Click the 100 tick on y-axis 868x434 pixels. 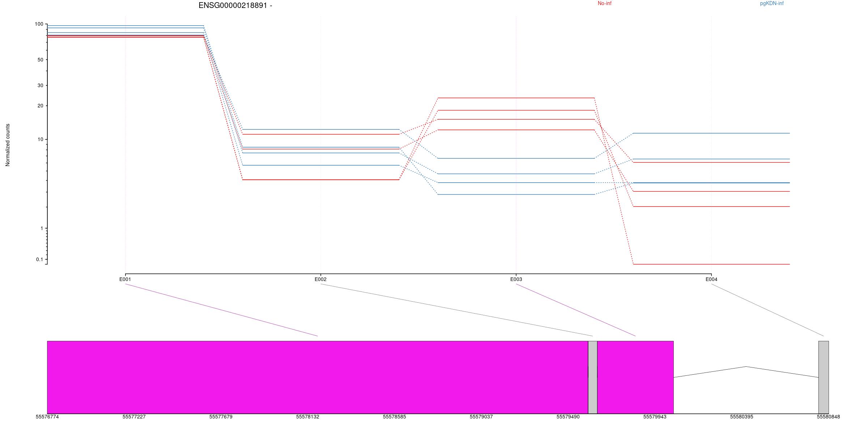tap(39, 24)
